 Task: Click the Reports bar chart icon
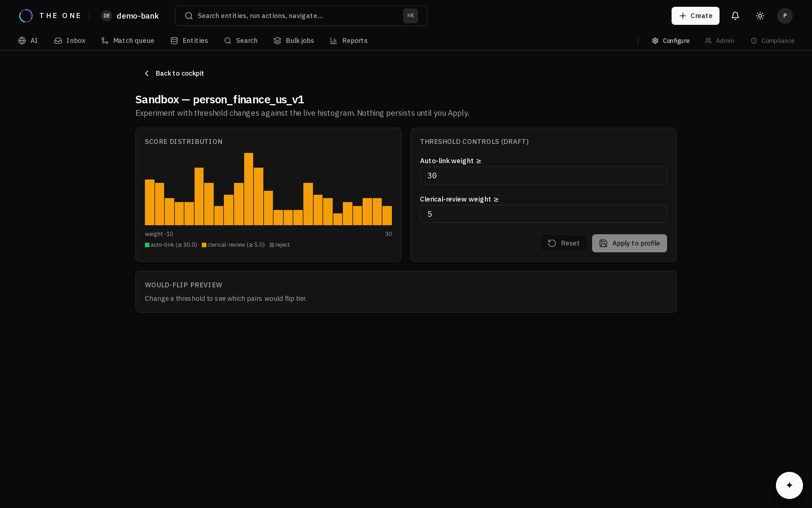pyautogui.click(x=334, y=41)
